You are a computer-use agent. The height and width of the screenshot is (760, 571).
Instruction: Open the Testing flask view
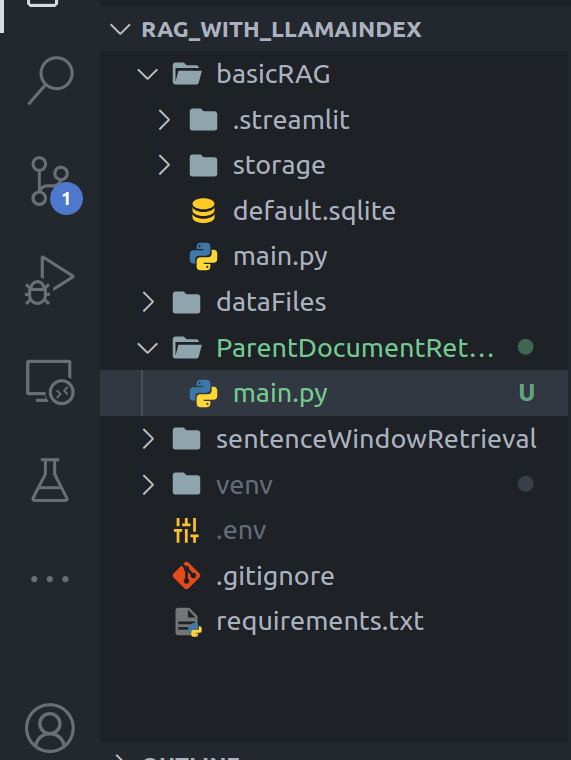click(x=50, y=480)
